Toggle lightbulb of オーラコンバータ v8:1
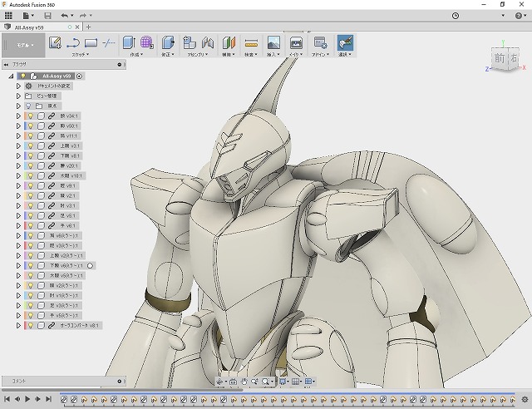This screenshot has width=532, height=409. [31, 326]
